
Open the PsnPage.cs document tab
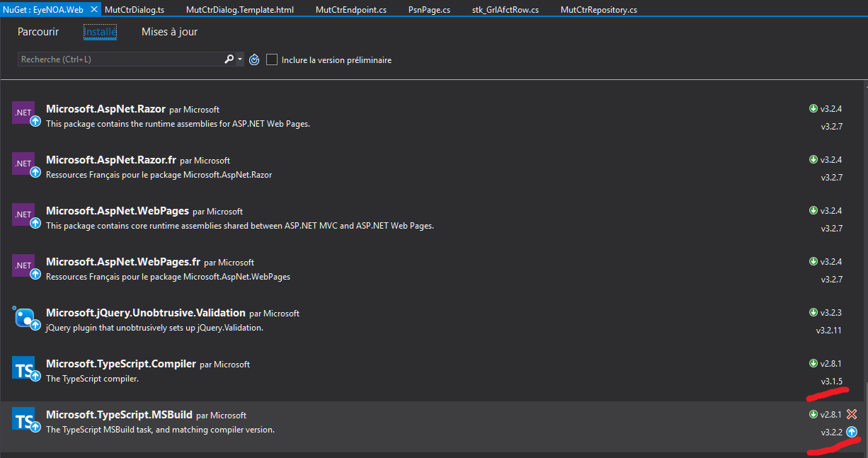(x=429, y=10)
